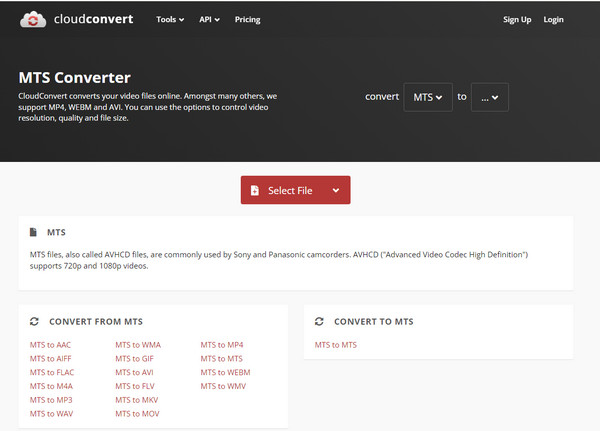Image resolution: width=600 pixels, height=431 pixels.
Task: Open the MTS to AVI link
Action: pyautogui.click(x=134, y=372)
